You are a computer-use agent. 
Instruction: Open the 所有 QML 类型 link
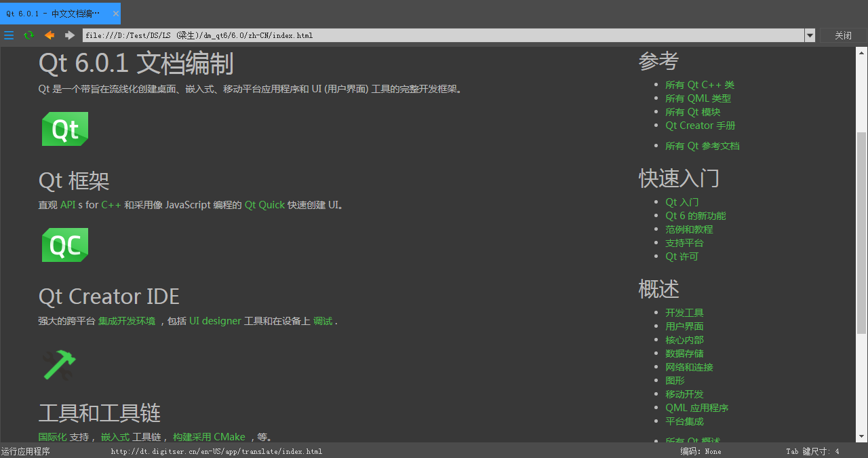tap(698, 98)
